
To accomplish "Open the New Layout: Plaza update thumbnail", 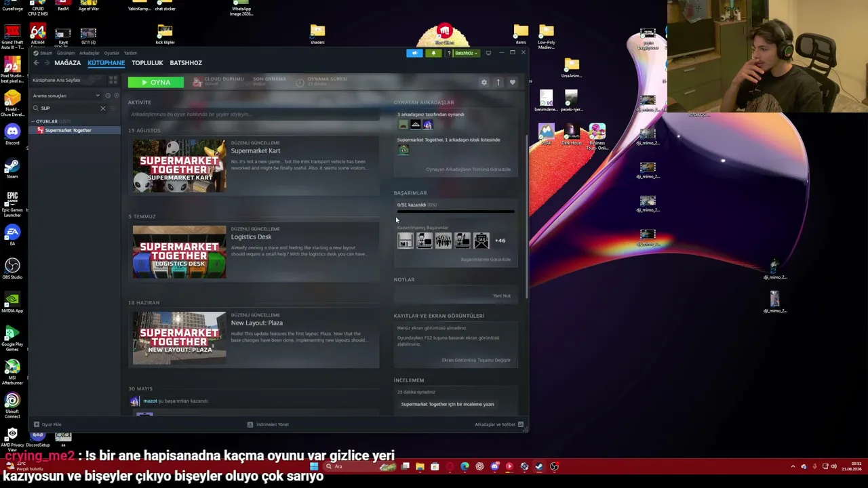I will (179, 338).
